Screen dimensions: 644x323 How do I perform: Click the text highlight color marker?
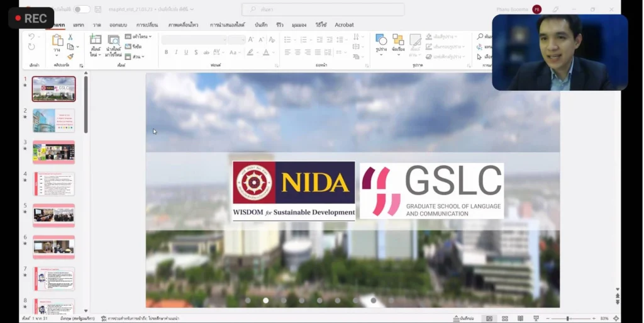point(250,52)
